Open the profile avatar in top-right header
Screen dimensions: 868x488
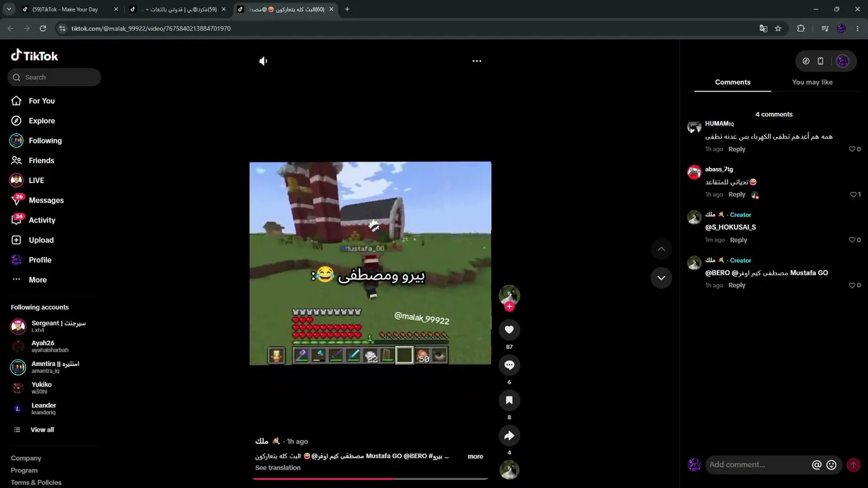[x=843, y=61]
